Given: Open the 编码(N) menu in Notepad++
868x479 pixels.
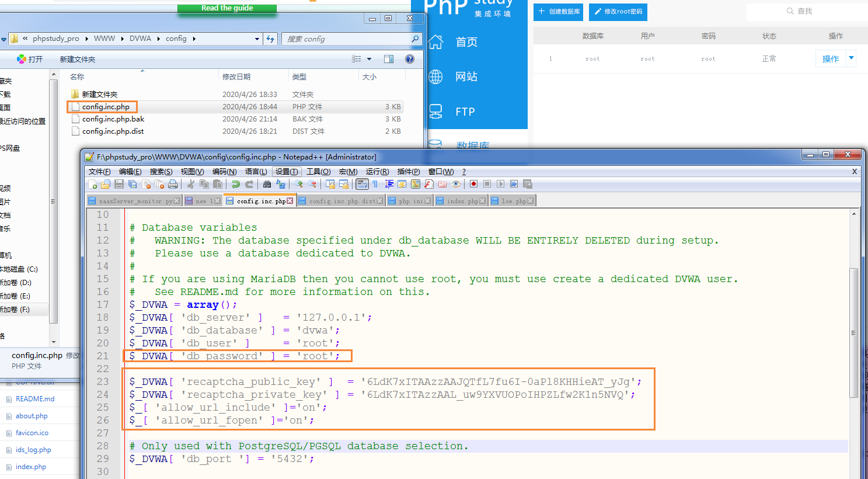Looking at the screenshot, I should point(224,171).
